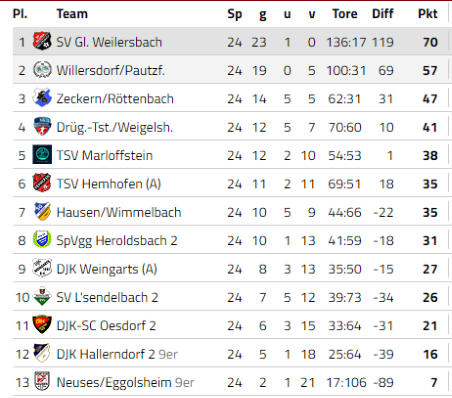Follow the TSV Marloffstein team name link
Image resolution: width=452 pixels, height=398 pixels.
point(104,156)
